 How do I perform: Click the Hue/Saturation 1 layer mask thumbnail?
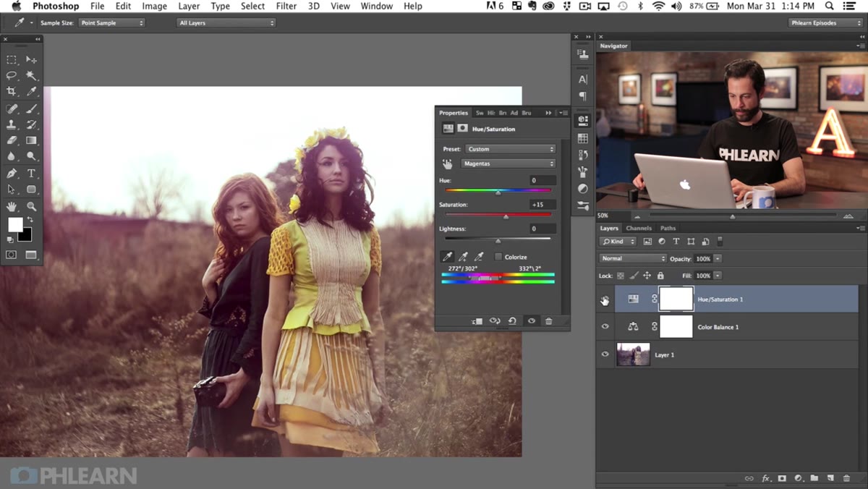[x=676, y=299]
